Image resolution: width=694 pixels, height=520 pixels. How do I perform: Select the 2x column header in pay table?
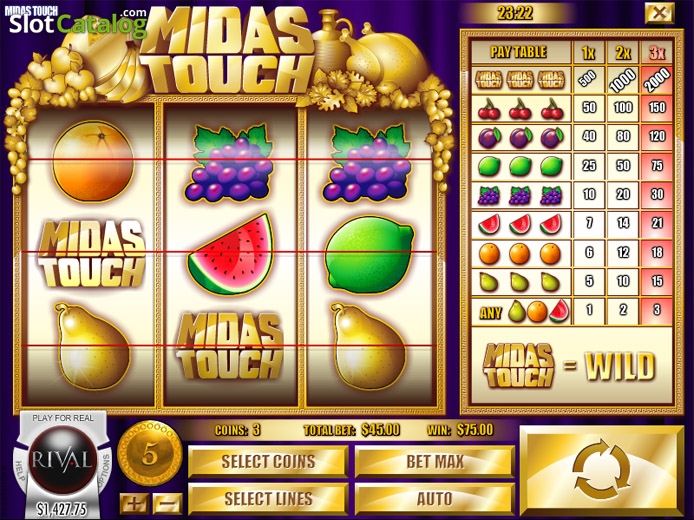pos(623,53)
